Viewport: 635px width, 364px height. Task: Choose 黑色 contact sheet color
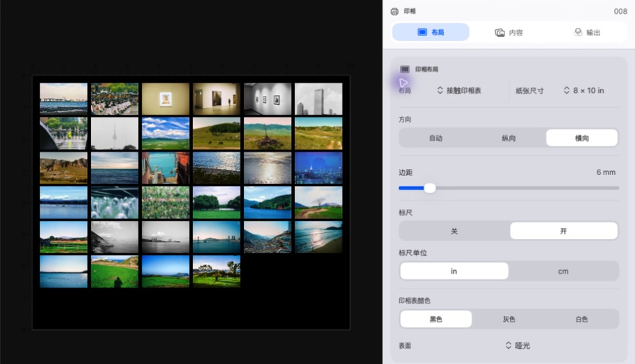pyautogui.click(x=436, y=319)
